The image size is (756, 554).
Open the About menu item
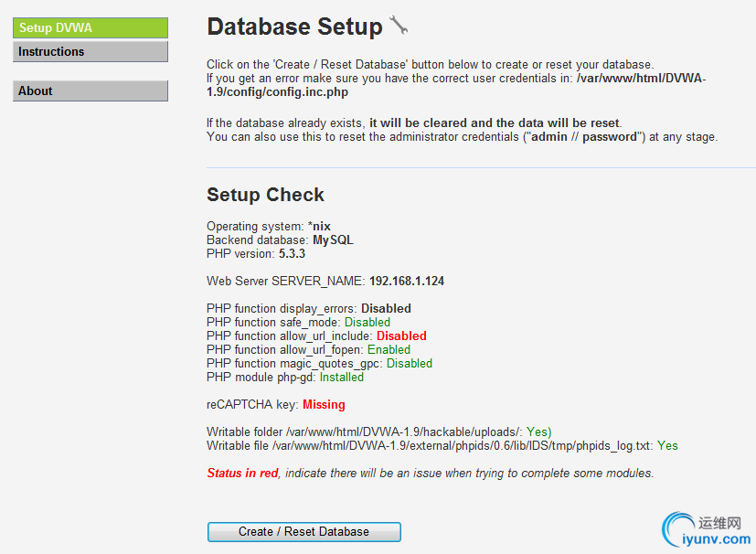[x=91, y=91]
